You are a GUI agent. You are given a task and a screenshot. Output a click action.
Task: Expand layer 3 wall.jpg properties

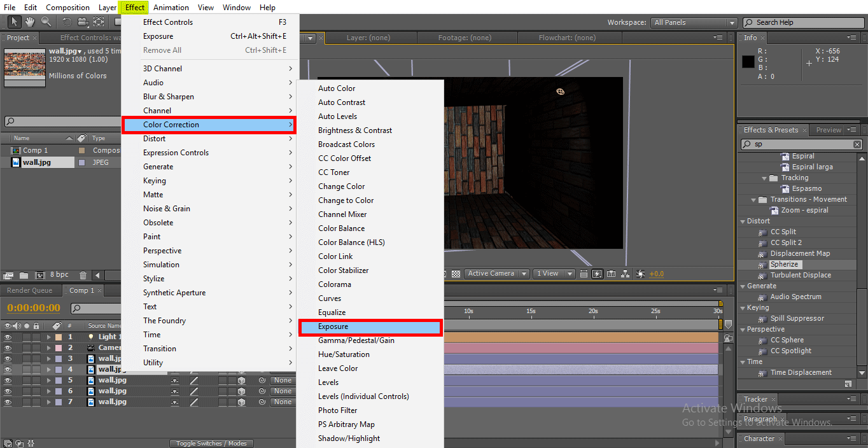[x=48, y=359]
